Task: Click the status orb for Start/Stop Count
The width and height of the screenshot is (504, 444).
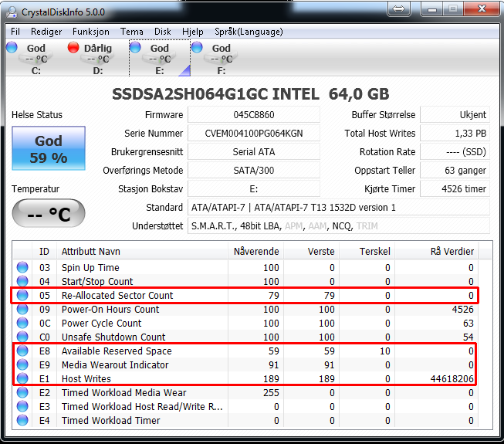Action: click(x=22, y=281)
